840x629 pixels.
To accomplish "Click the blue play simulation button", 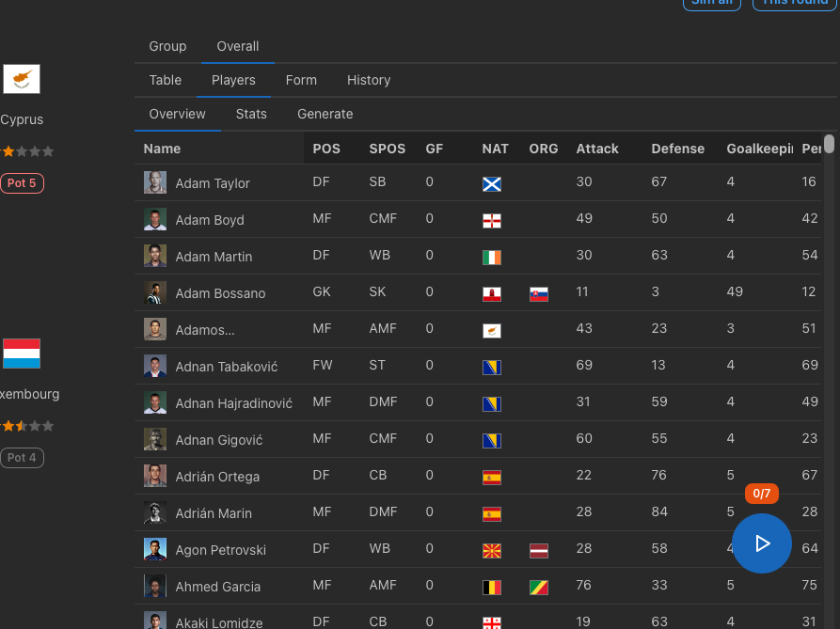I will [x=761, y=543].
